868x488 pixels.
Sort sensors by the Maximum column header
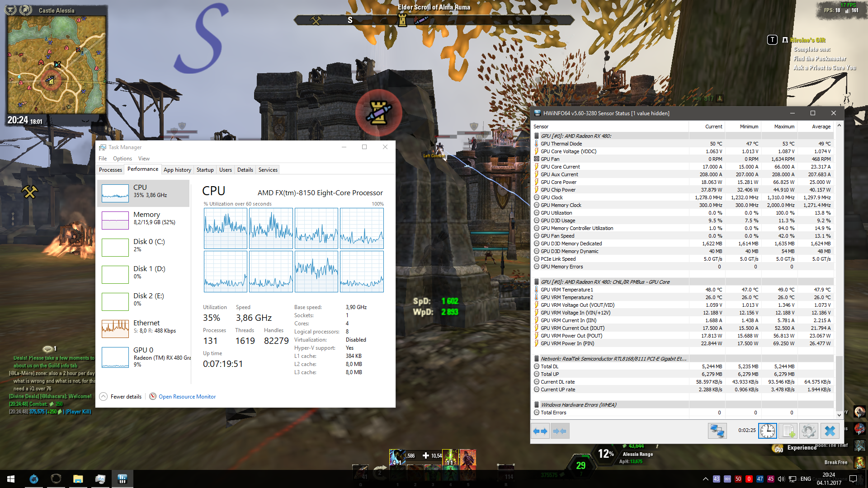tap(784, 127)
